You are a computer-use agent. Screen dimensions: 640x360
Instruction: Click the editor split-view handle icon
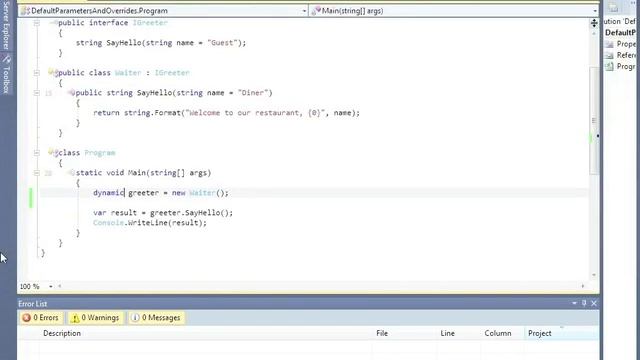tap(594, 23)
